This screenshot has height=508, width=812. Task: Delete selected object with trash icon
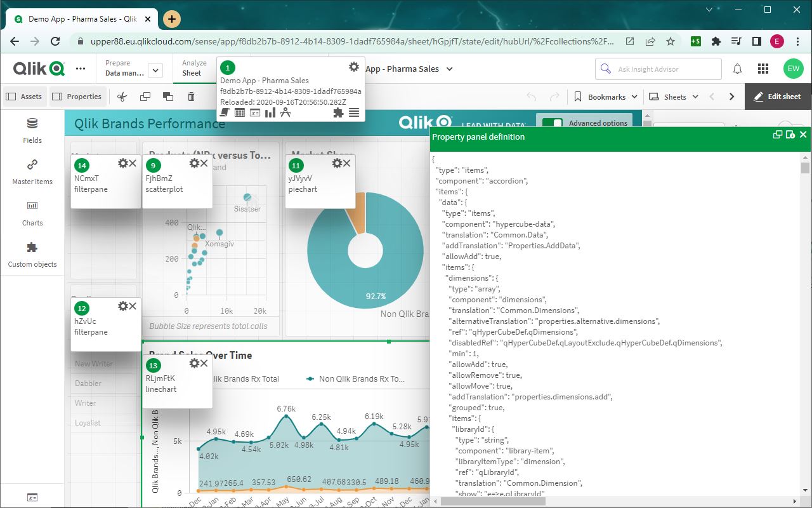click(x=191, y=97)
